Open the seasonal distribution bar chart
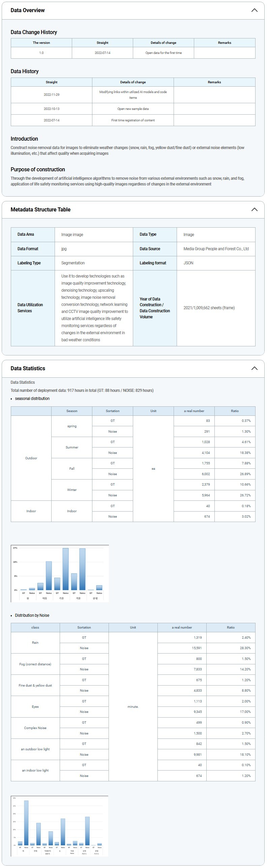This screenshot has height=868, width=267. point(60,573)
